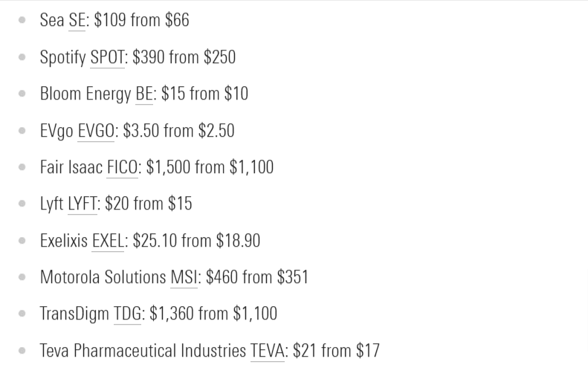Viewport: 588px width, 376px height.
Task: Click the "$20 from $15" Lyft price text
Action: click(149, 204)
